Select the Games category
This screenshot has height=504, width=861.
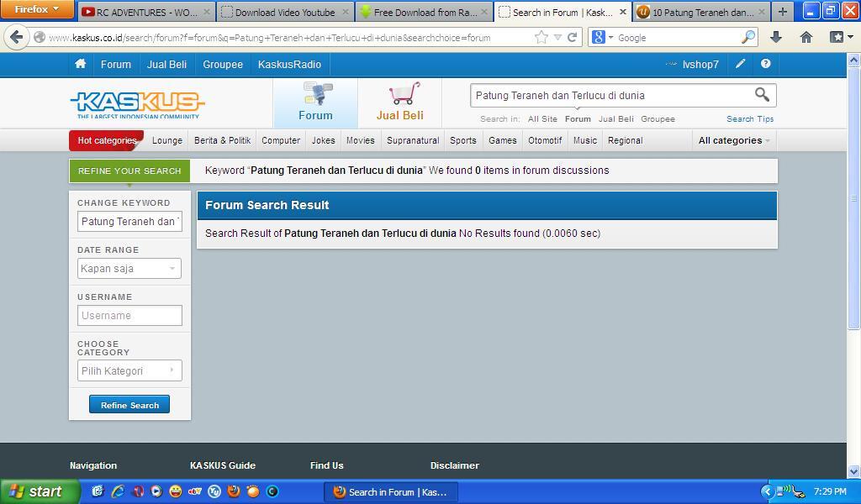[x=503, y=140]
